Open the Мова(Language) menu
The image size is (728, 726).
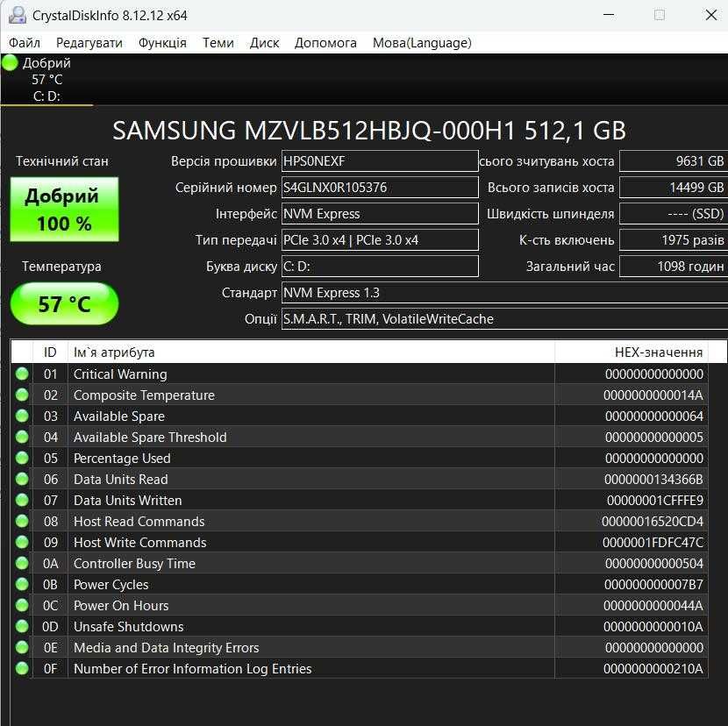point(422,43)
